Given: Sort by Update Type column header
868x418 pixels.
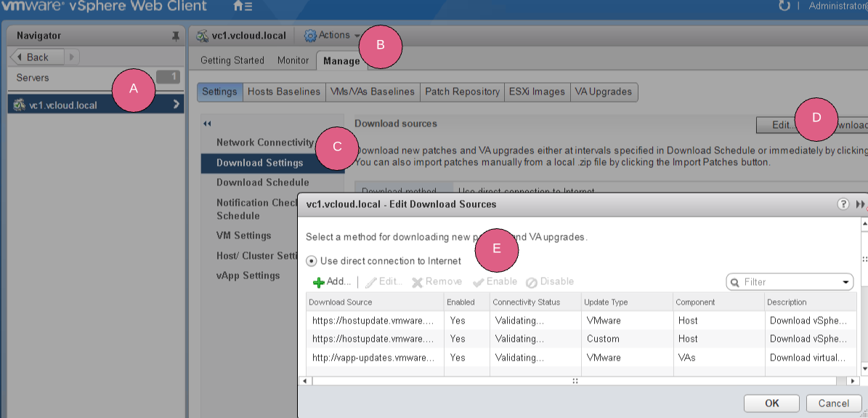Looking at the screenshot, I should click(627, 302).
